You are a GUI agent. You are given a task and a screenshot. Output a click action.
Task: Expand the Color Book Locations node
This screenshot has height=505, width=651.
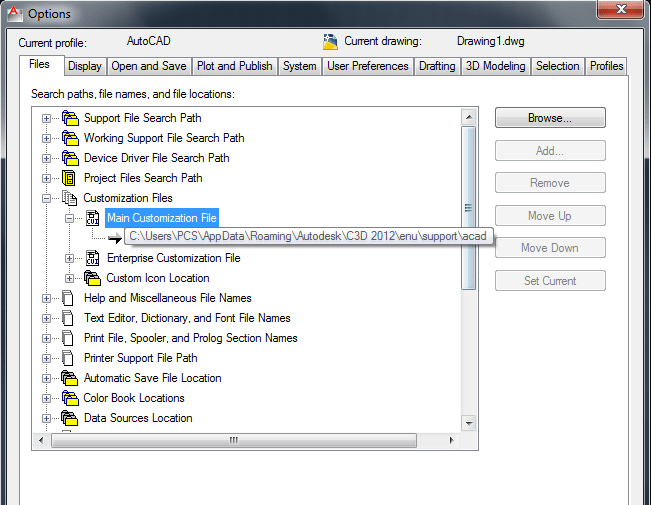[x=46, y=398]
